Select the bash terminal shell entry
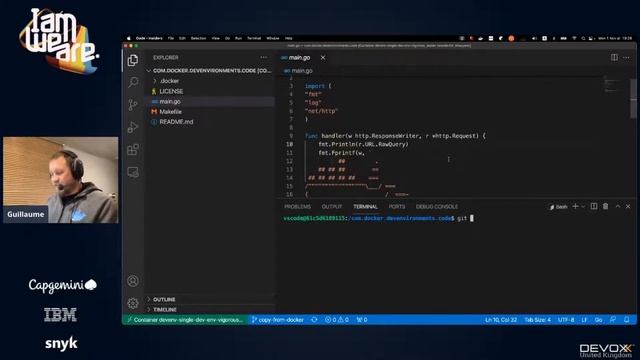 (558, 207)
